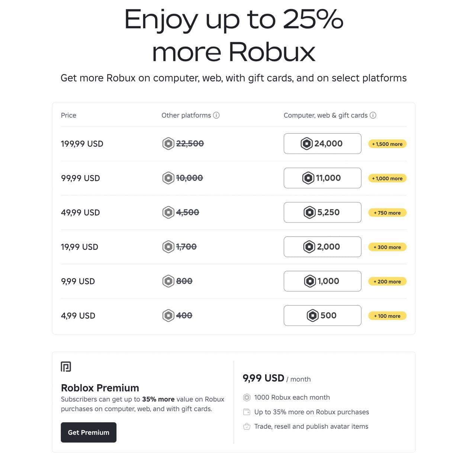Choose the 11,000 Robux package
Image resolution: width=476 pixels, height=457 pixels.
point(322,178)
